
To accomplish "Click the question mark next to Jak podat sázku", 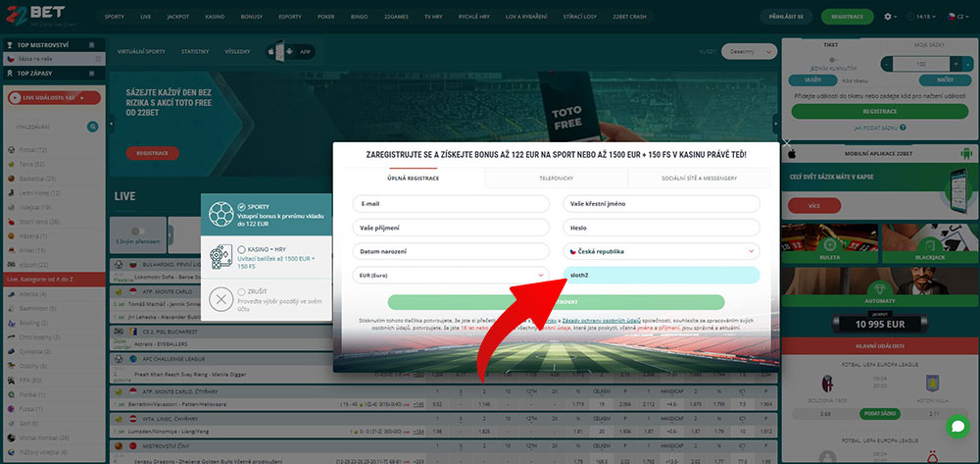I will point(904,128).
